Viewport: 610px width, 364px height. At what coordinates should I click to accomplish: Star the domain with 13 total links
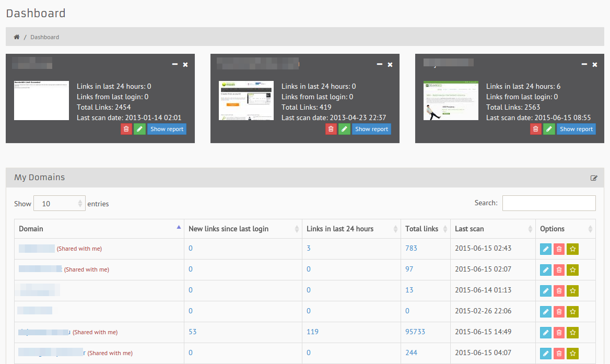(x=573, y=291)
